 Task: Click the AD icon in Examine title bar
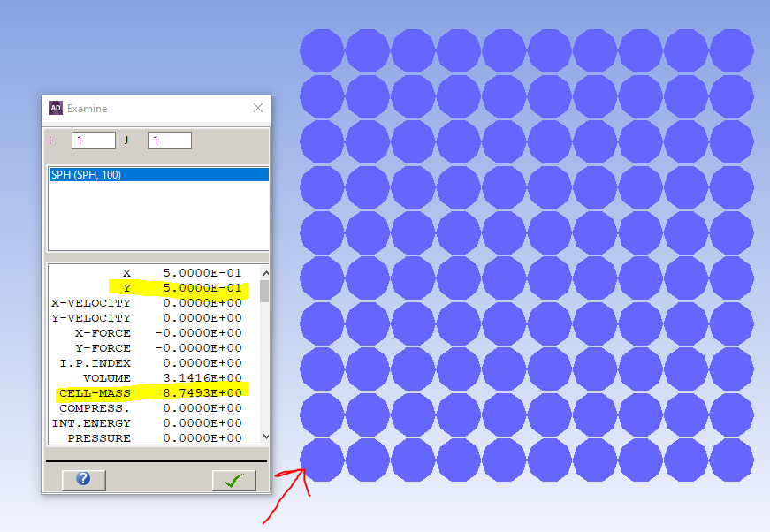pos(56,108)
